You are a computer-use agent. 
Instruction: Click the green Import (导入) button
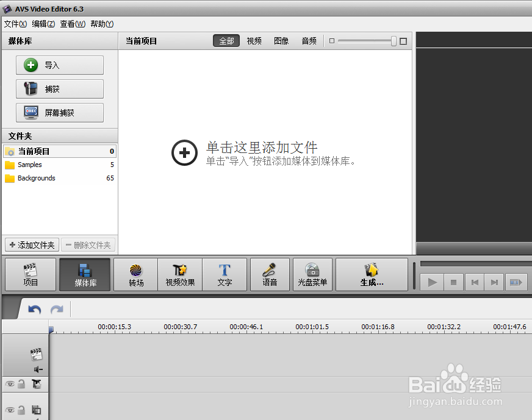coord(60,65)
